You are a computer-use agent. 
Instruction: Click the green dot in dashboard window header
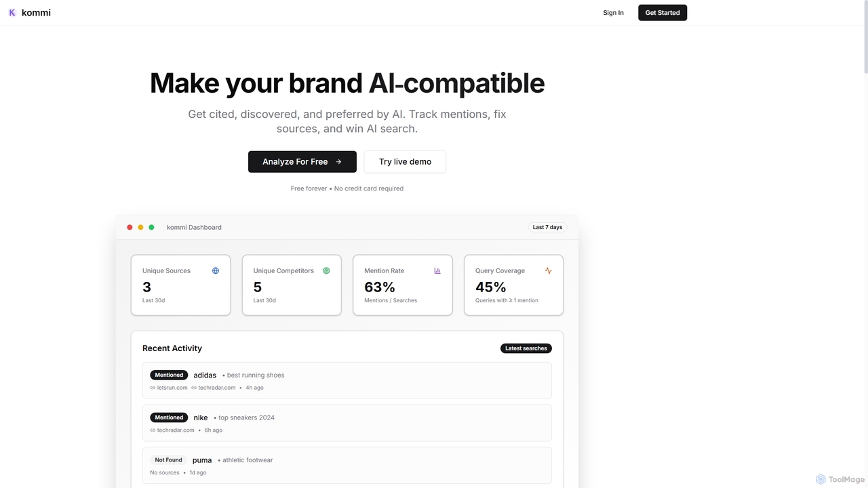[151, 227]
